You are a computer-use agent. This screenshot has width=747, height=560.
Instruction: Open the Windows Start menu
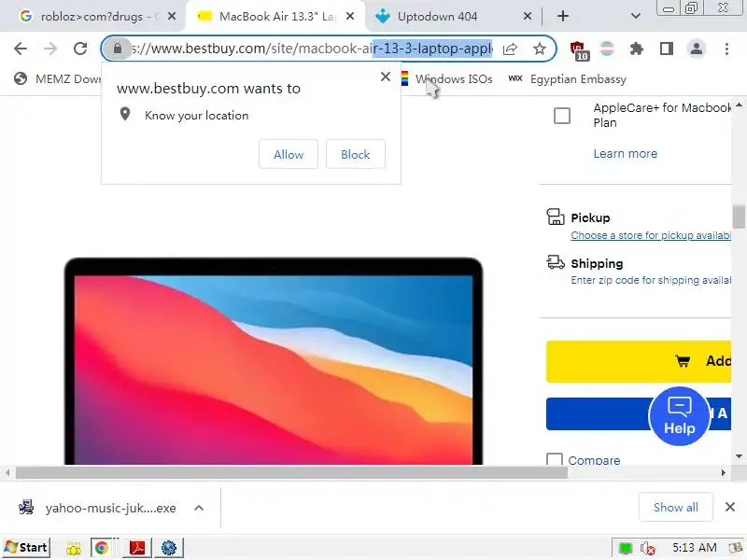(x=26, y=548)
